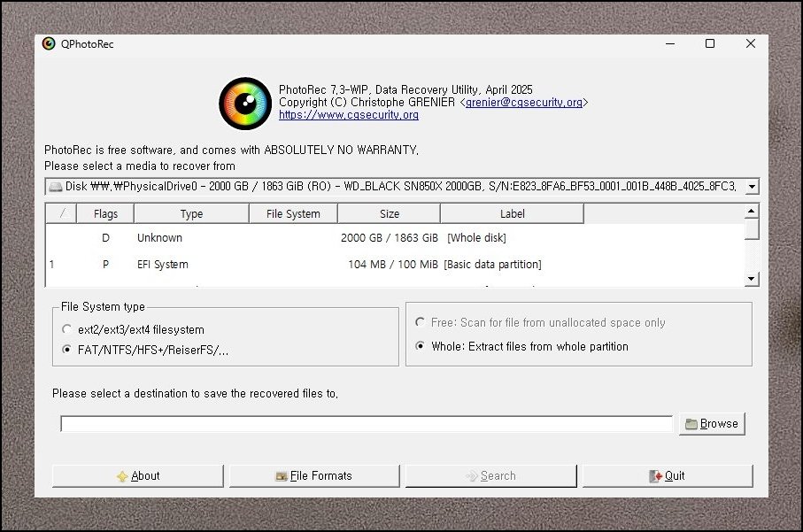Choose Free: scan unallocated space only option
Screen dimensions: 803x532
[x=420, y=322]
